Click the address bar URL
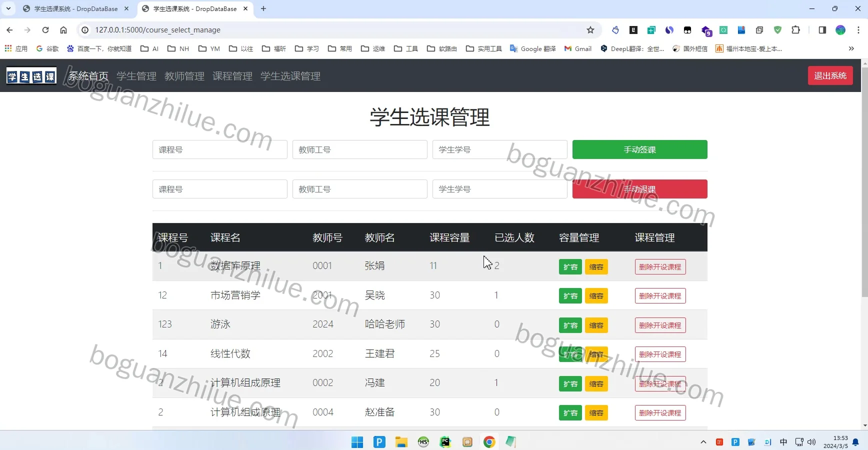The height and width of the screenshot is (450, 868). 157,30
